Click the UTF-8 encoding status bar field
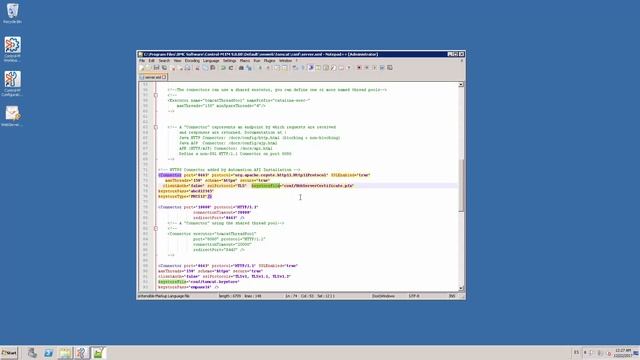The height and width of the screenshot is (360, 640). click(414, 296)
